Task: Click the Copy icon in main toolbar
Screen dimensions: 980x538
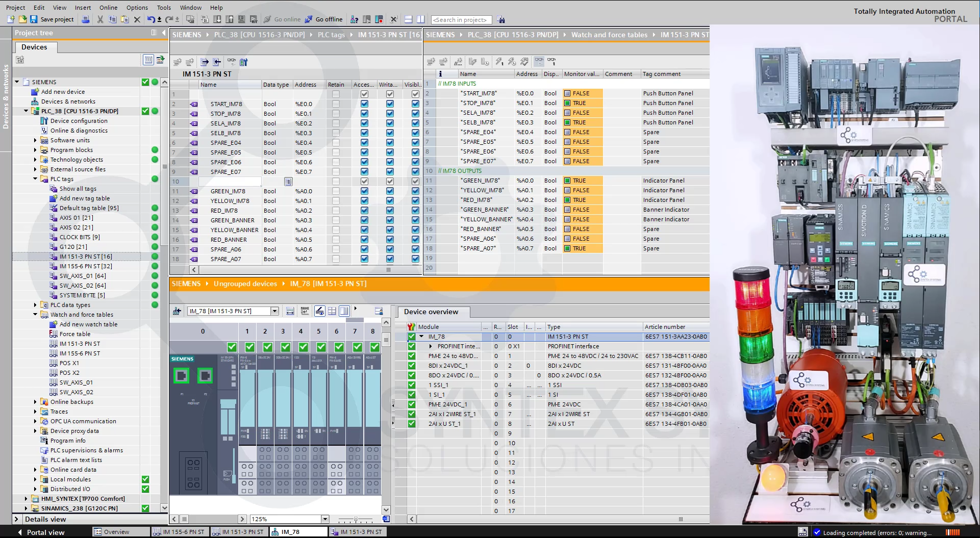Action: pos(112,19)
